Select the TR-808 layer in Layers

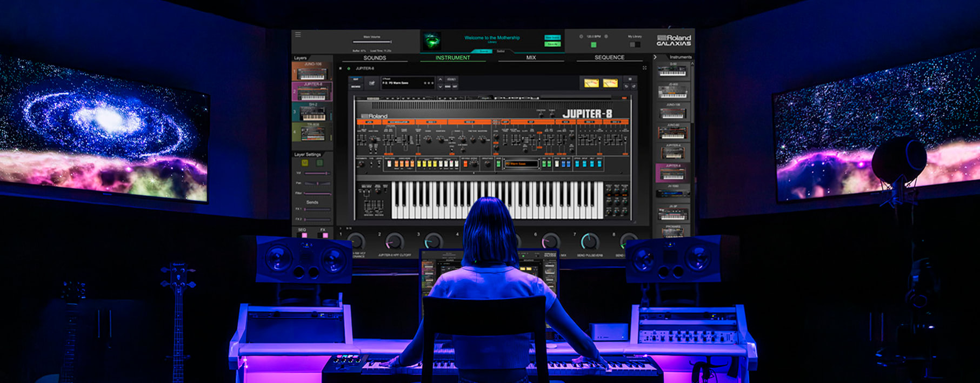coord(312,132)
